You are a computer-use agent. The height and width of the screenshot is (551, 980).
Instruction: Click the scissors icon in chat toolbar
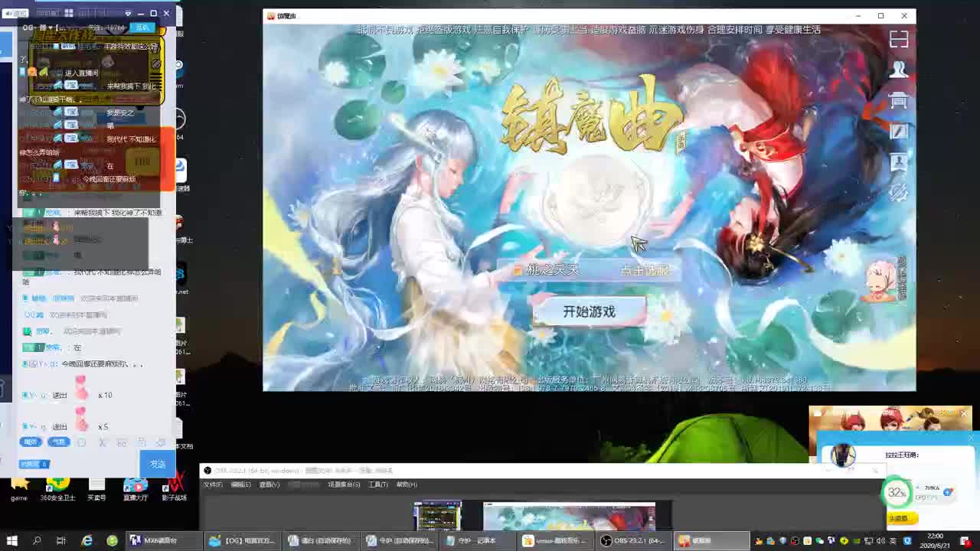click(102, 442)
